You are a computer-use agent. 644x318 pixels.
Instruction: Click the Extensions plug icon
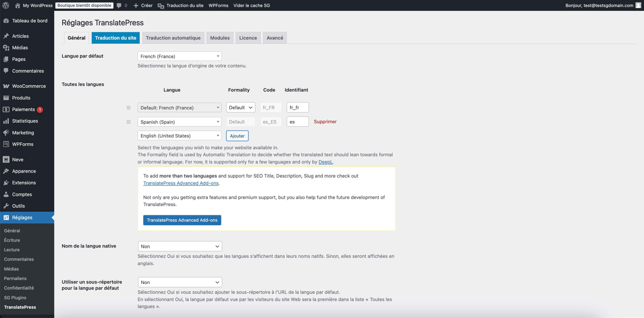click(6, 183)
